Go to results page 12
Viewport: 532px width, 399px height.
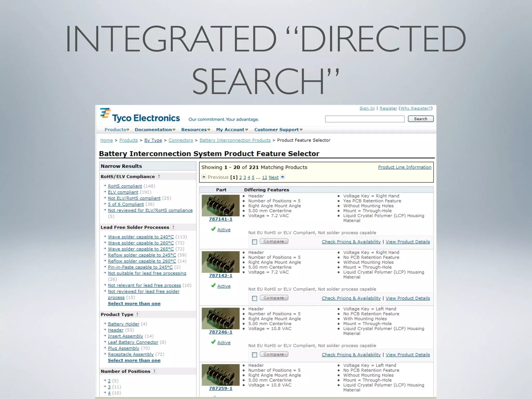[x=264, y=177]
